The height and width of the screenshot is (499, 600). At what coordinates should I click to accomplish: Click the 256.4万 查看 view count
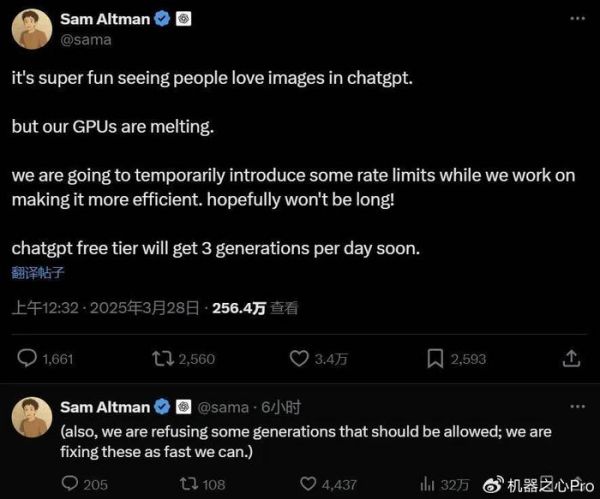[254, 308]
